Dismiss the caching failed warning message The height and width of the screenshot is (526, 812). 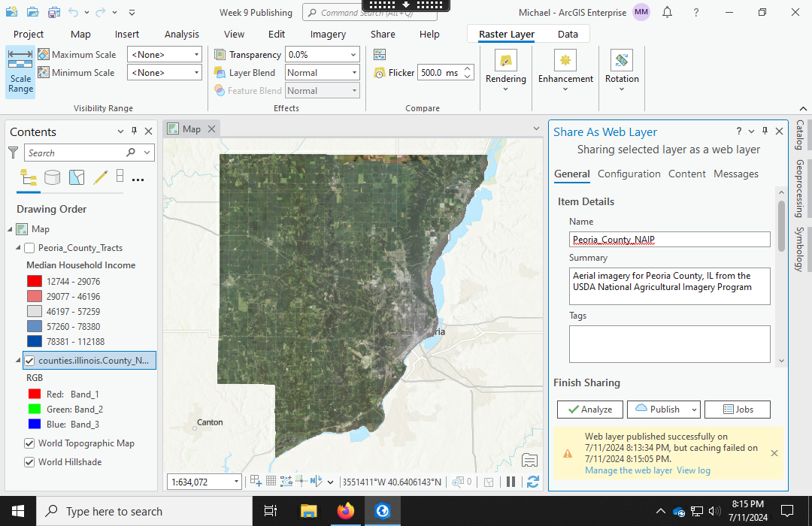[774, 453]
